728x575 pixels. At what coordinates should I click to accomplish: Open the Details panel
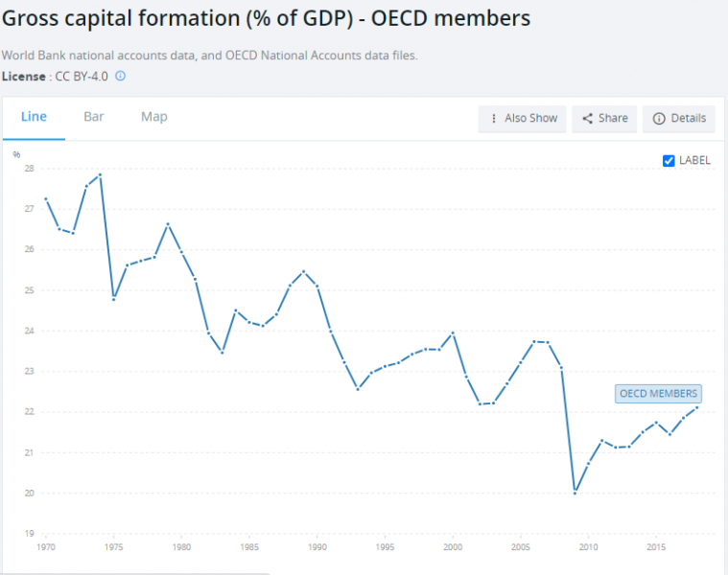click(x=679, y=118)
